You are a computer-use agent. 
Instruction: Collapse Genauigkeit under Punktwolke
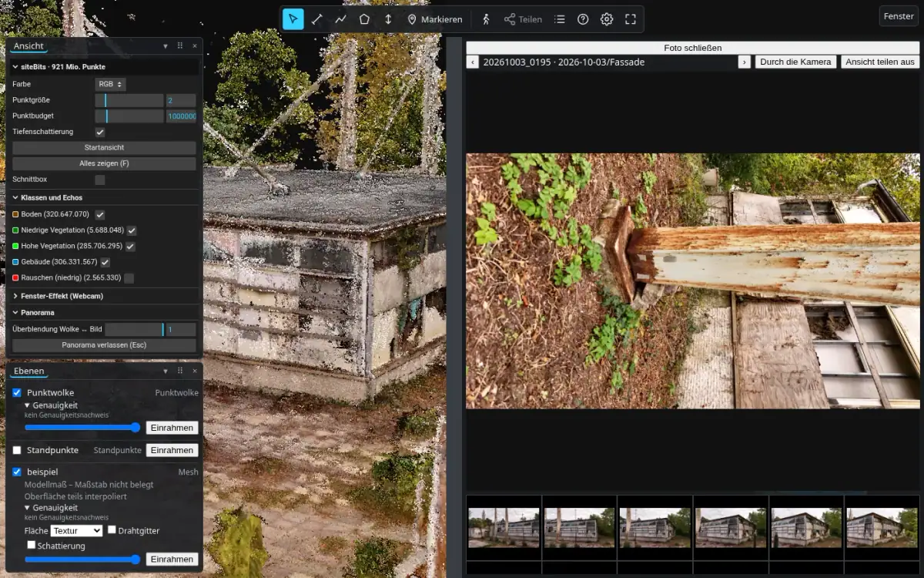click(51, 405)
